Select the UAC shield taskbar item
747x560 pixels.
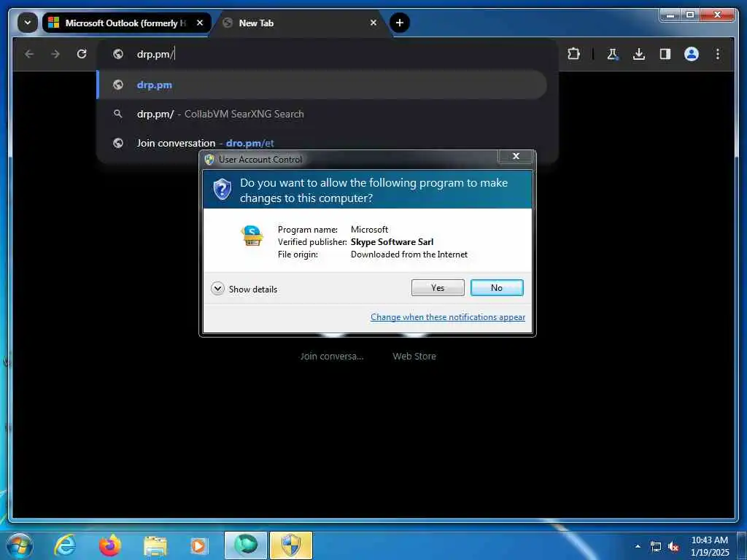[x=291, y=545]
